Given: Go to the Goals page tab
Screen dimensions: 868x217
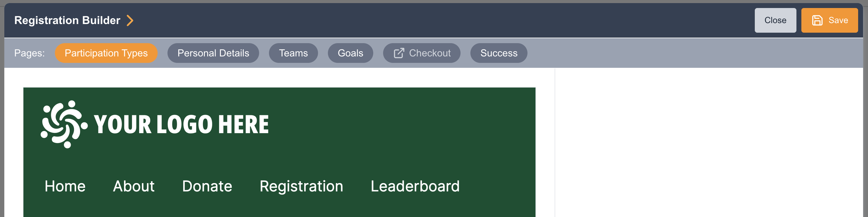Looking at the screenshot, I should click(x=350, y=53).
